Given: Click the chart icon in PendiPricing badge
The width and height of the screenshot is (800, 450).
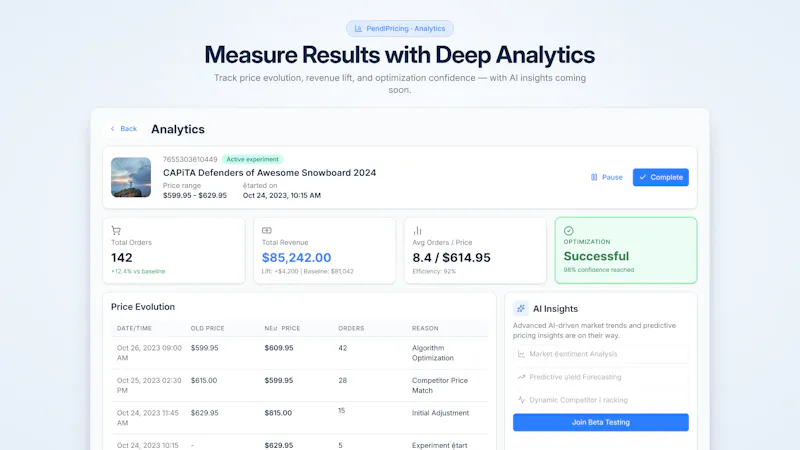Looking at the screenshot, I should 358,29.
